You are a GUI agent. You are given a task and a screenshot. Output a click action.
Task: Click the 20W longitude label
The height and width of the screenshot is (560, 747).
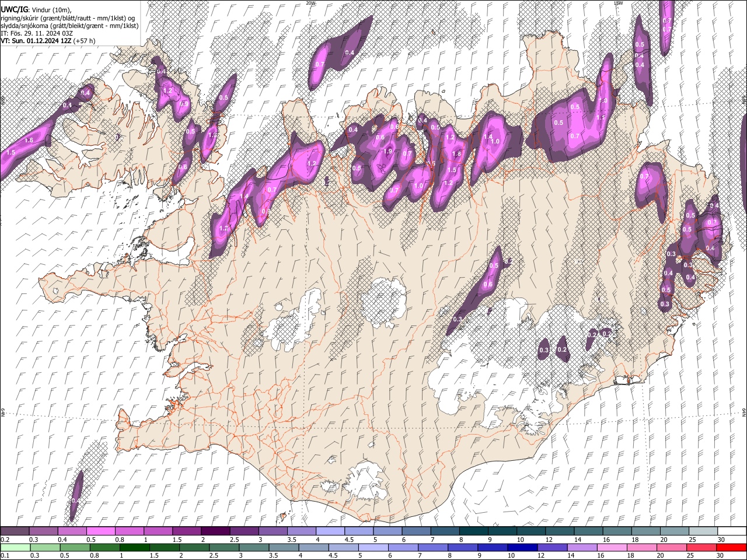tap(310, 3)
